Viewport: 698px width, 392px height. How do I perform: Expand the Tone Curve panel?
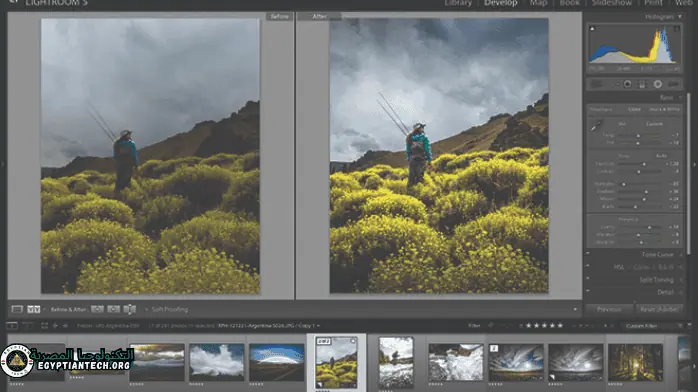[x=657, y=255]
